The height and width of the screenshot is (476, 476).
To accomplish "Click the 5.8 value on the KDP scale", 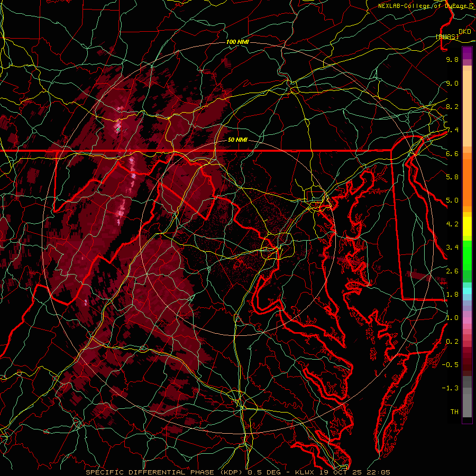I will [x=452, y=177].
